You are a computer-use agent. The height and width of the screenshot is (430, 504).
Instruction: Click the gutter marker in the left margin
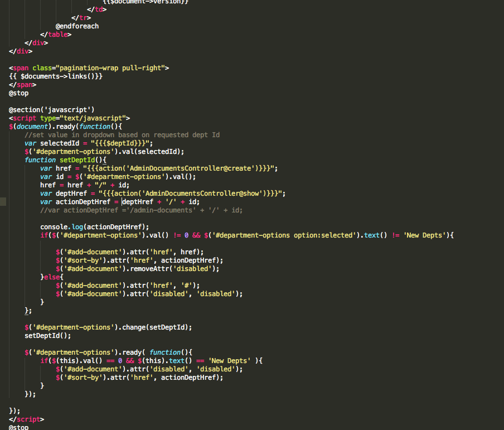click(3, 202)
